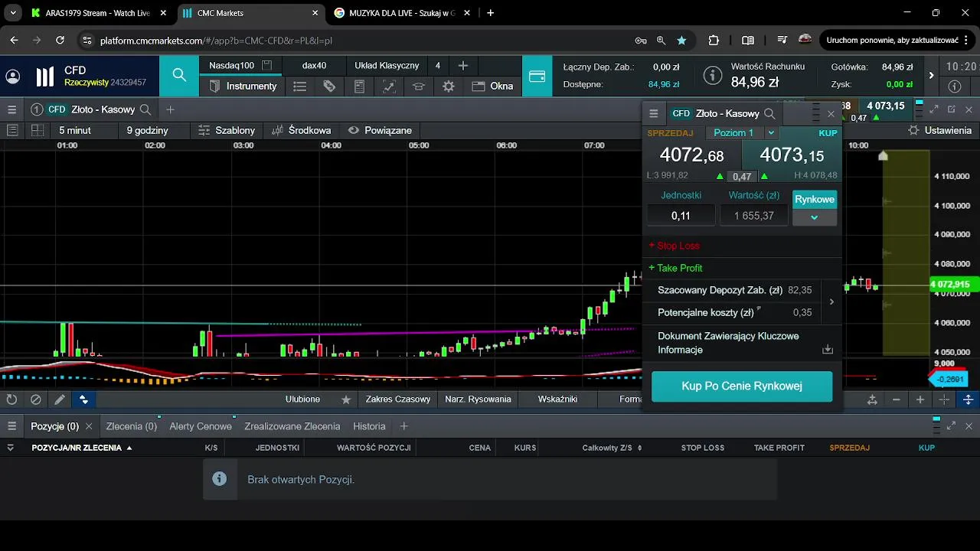Maximize the positions panel

[x=952, y=426]
